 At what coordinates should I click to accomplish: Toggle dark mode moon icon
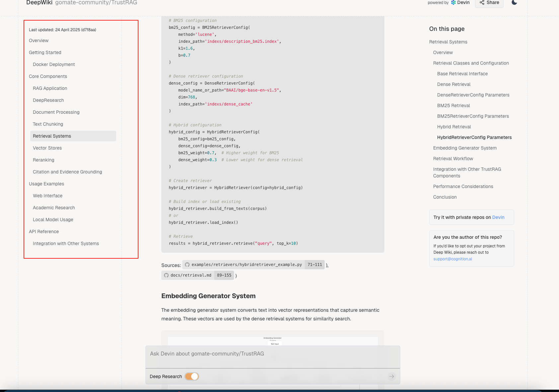pos(514,3)
